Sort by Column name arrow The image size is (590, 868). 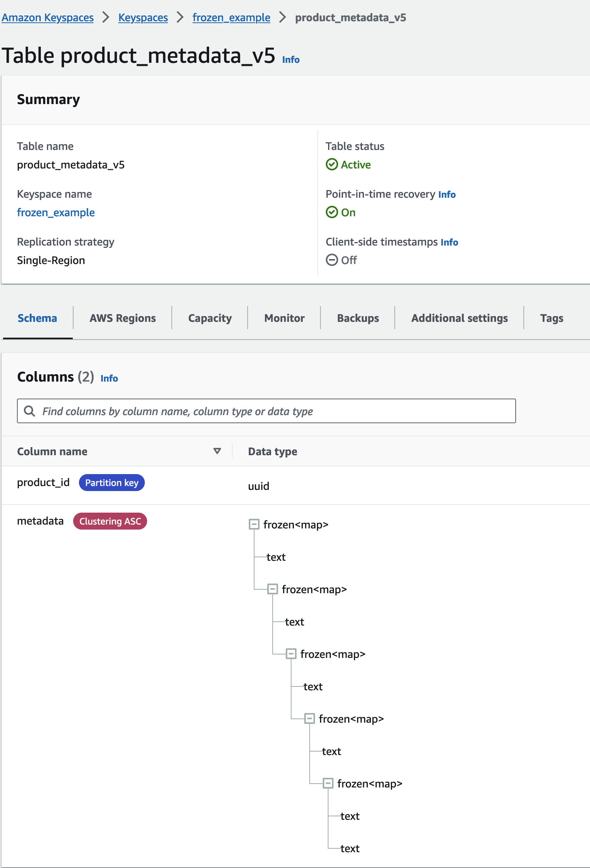point(217,451)
